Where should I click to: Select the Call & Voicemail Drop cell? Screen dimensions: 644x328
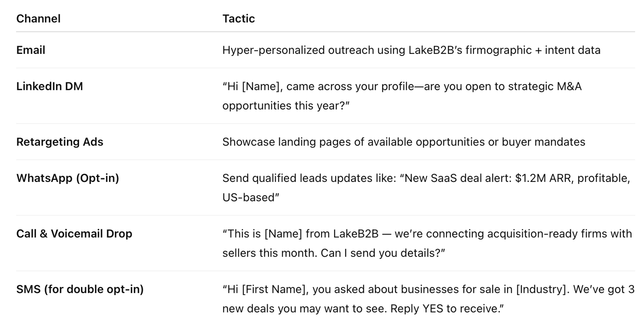pyautogui.click(x=74, y=233)
